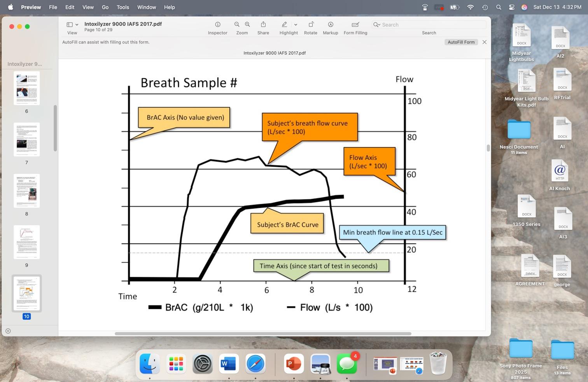The width and height of the screenshot is (588, 382).
Task: Open the Tools menu
Action: point(123,7)
